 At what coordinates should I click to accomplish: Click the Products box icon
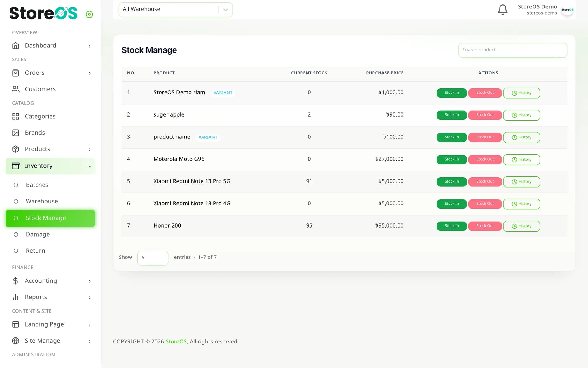pos(15,149)
